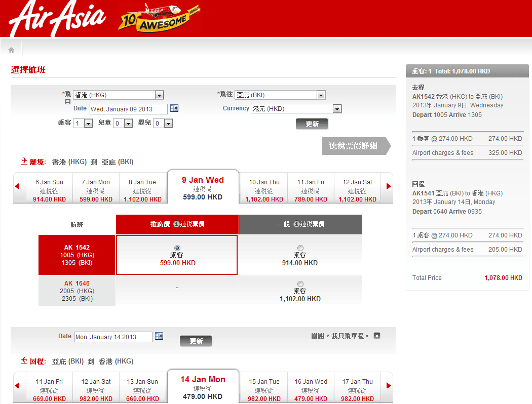The height and width of the screenshot is (404, 532).
Task: Click next dates arrow for return flights
Action: 389,386
